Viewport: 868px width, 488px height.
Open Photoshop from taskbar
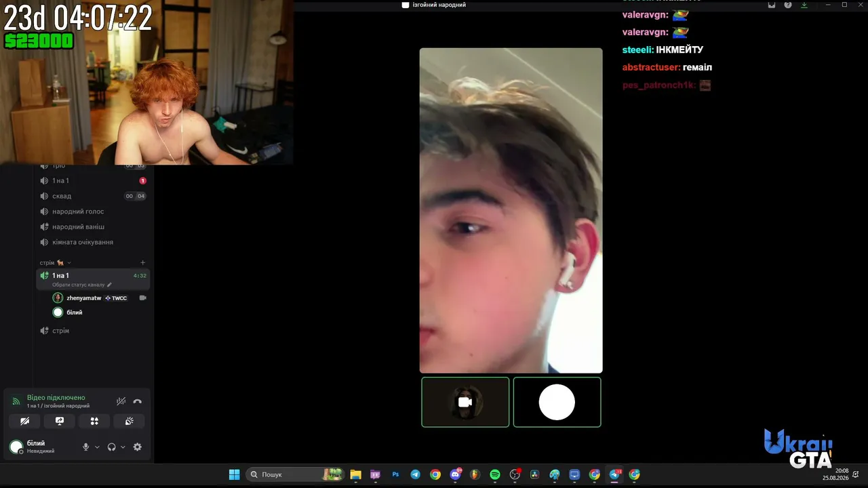(x=395, y=474)
